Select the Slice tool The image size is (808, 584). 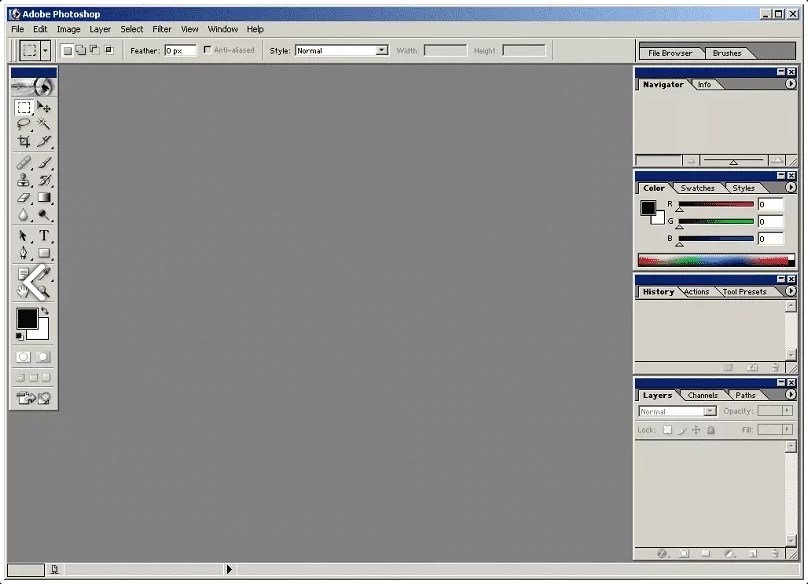click(44, 141)
